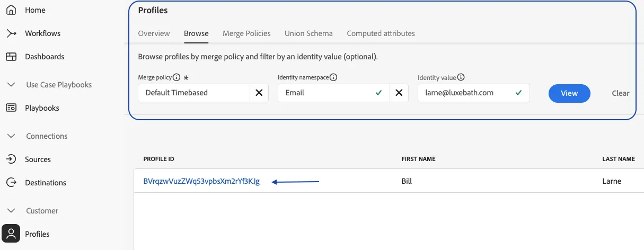Open Dashboards from sidebar

coord(45,57)
